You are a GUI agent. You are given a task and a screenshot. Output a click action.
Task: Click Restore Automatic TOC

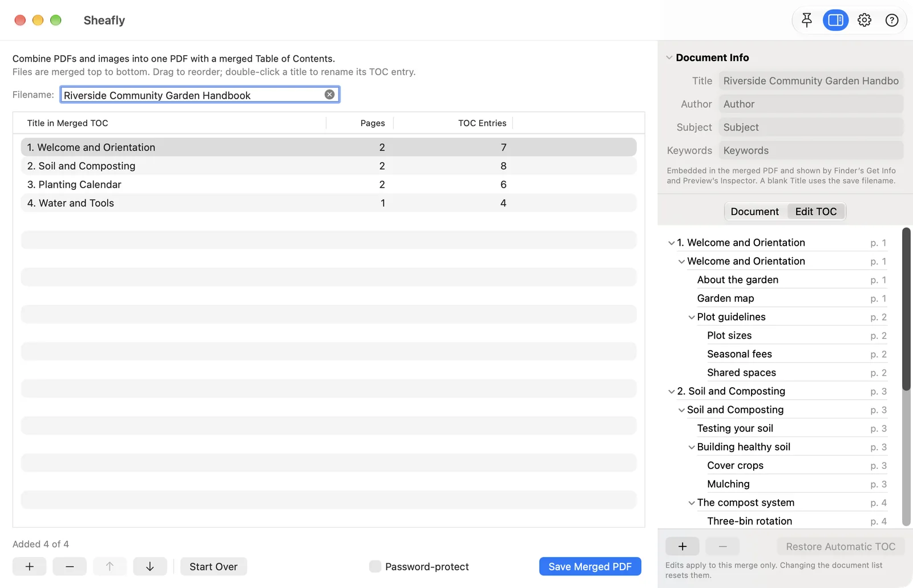841,546
